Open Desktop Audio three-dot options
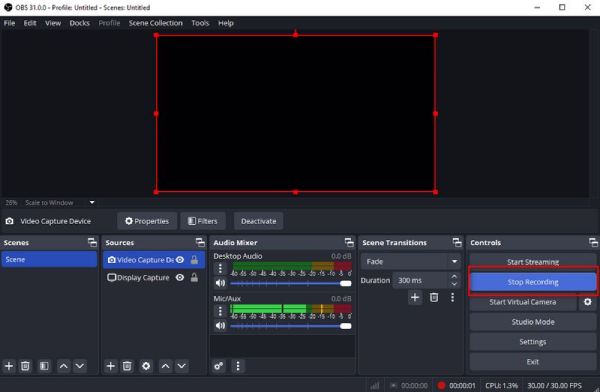Screen dimensions: 600x392 220,268
